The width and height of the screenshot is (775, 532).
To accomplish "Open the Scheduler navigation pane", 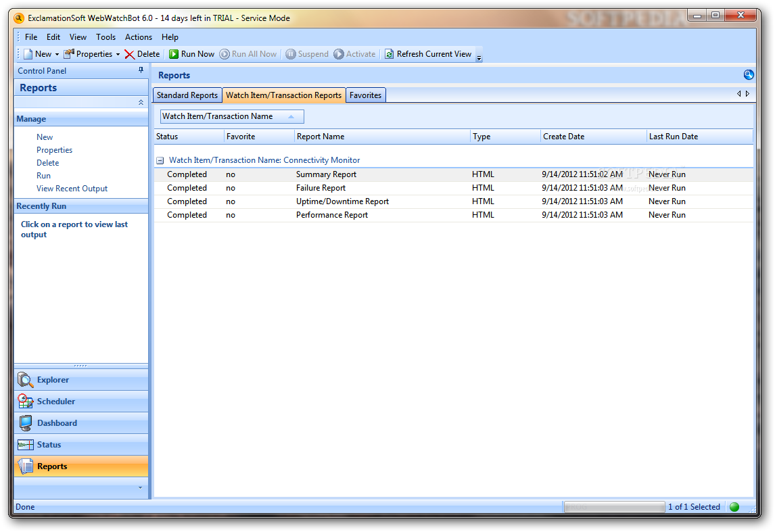I will 81,402.
